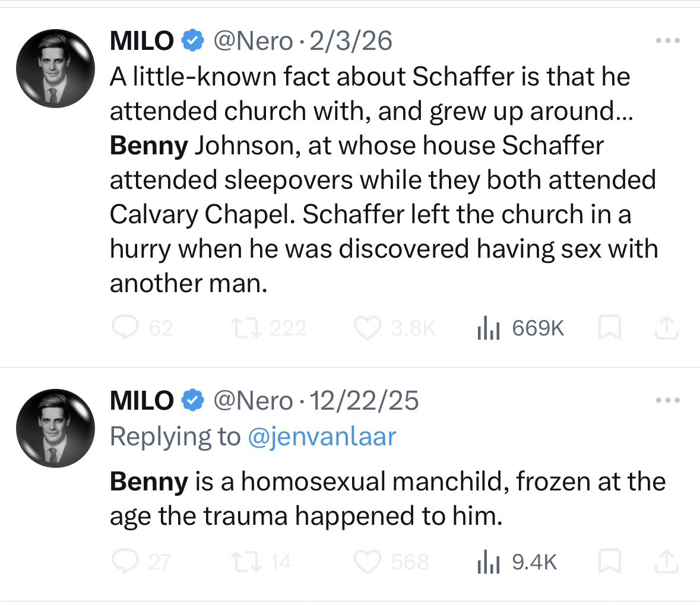Bookmark the 12/22/25 reply post

click(610, 562)
